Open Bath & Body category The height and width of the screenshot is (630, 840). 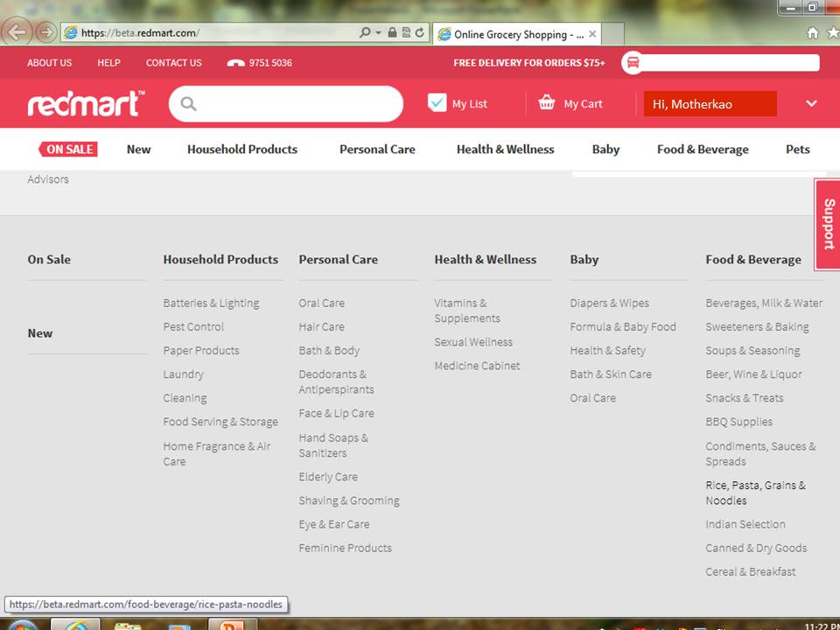point(329,350)
